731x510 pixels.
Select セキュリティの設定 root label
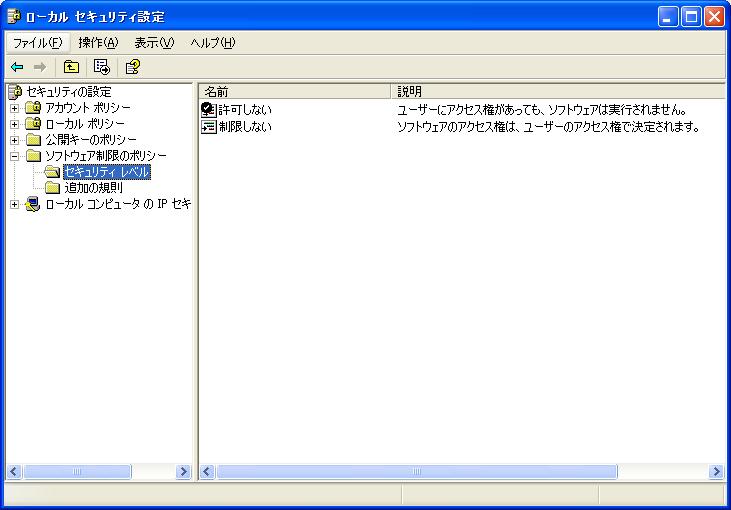point(69,92)
